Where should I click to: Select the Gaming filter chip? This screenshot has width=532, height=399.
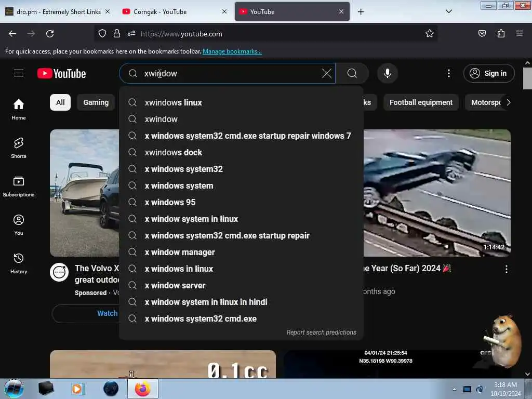point(96,102)
